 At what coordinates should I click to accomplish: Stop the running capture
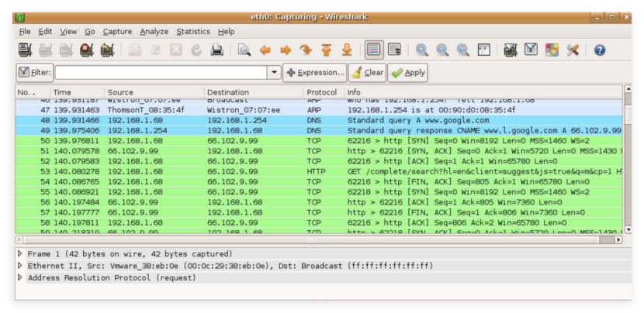point(87,50)
